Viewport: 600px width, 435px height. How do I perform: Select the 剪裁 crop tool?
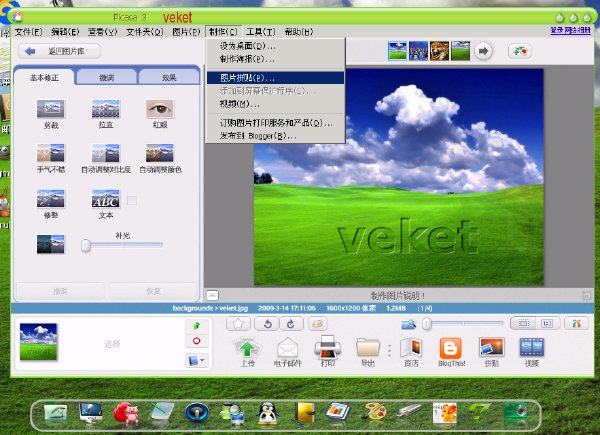point(51,109)
